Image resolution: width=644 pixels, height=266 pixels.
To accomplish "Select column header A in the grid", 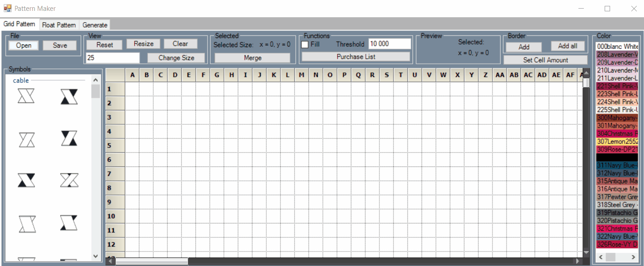I will 132,75.
